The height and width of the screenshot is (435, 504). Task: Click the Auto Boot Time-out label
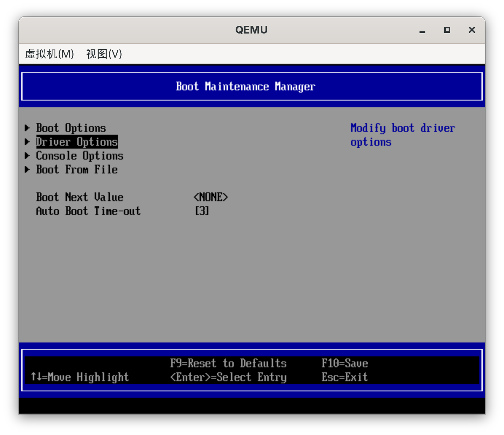pos(88,211)
